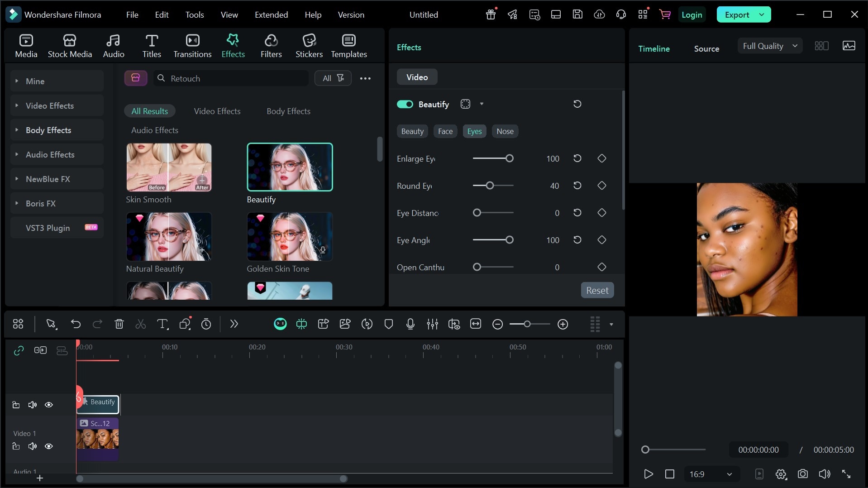Click the shopping cart icon
Viewport: 868px width, 488px height.
tap(665, 14)
